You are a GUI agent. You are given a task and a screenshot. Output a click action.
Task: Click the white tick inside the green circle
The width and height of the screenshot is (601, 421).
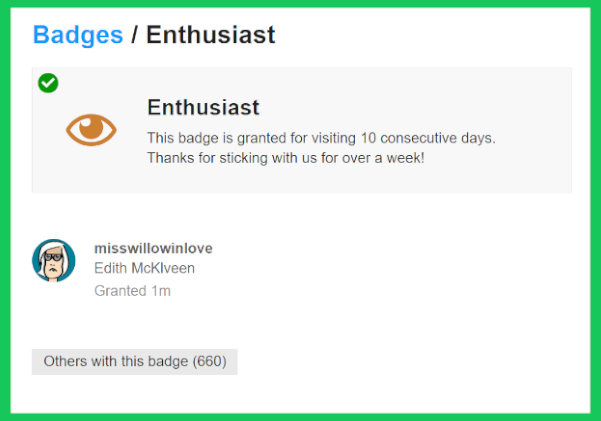point(48,83)
